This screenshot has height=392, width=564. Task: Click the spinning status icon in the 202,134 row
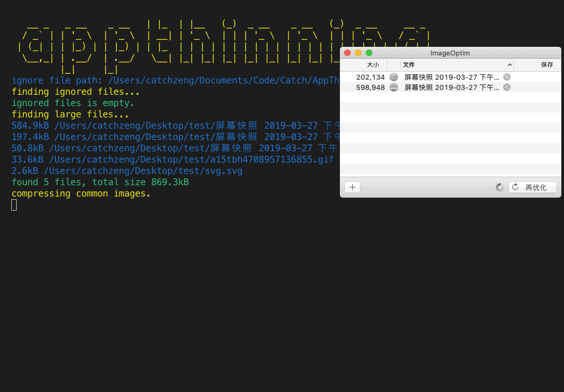pos(394,77)
